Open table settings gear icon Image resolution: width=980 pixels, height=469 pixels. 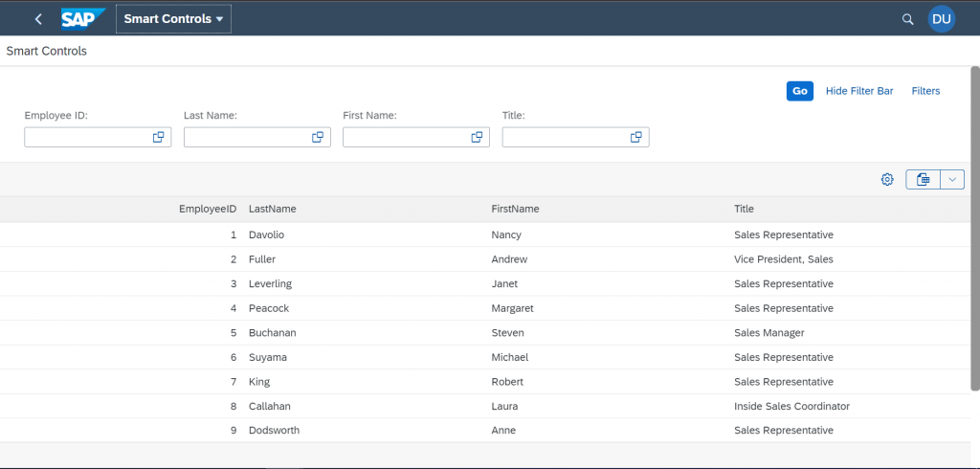887,180
